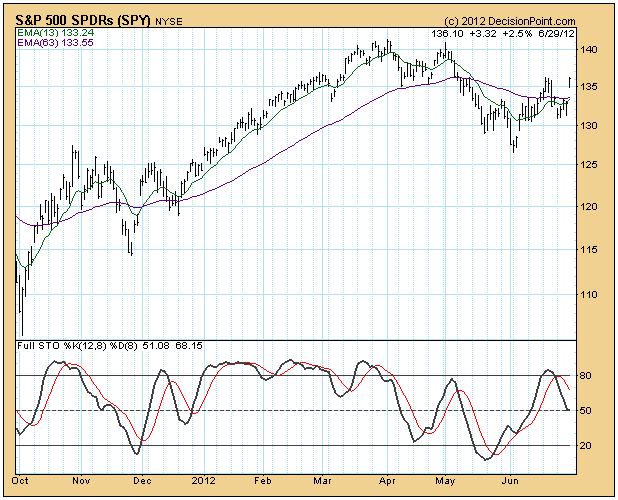Image resolution: width=618 pixels, height=500 pixels.
Task: Click the 80 stochastic axis label
Action: pyautogui.click(x=586, y=375)
